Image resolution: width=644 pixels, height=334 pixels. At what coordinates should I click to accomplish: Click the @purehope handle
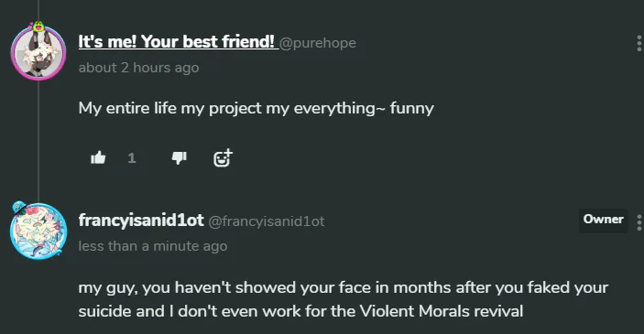pyautogui.click(x=318, y=43)
